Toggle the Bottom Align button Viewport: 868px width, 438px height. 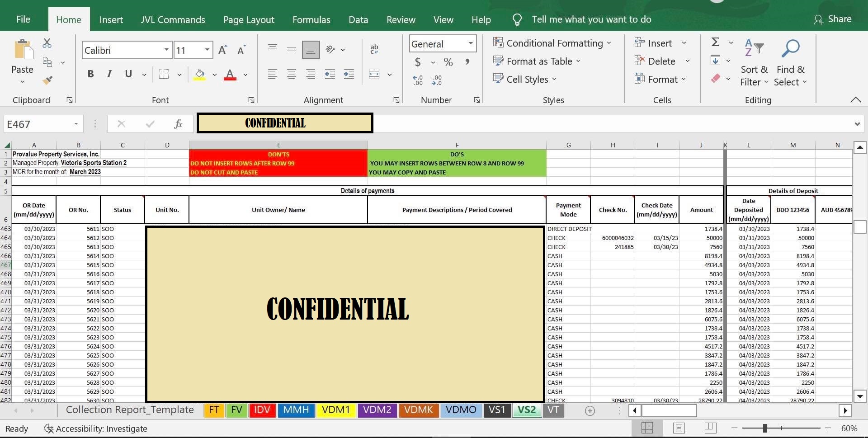[x=311, y=49]
